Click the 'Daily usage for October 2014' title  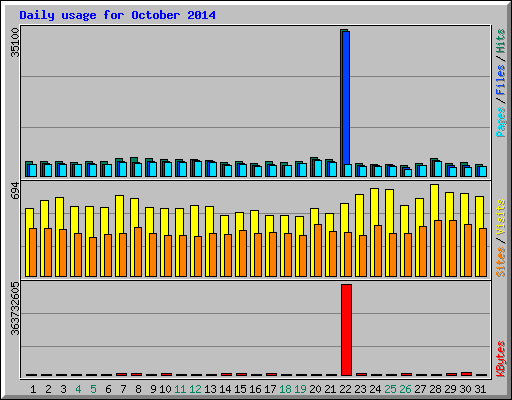[x=117, y=15]
